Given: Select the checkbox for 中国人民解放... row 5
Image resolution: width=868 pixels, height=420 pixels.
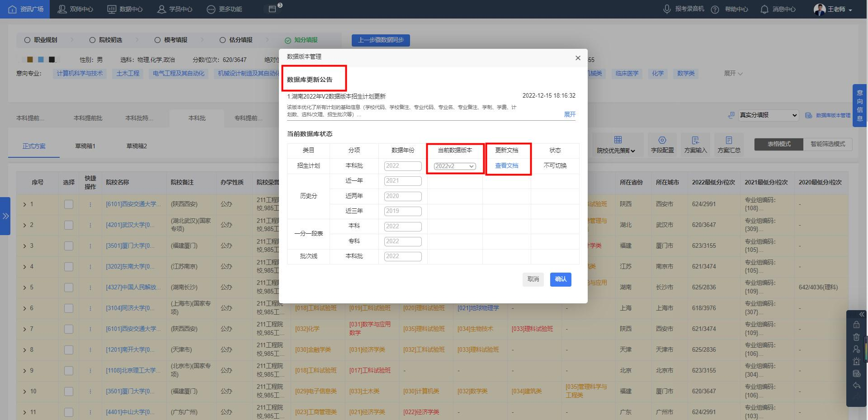Looking at the screenshot, I should click(69, 287).
